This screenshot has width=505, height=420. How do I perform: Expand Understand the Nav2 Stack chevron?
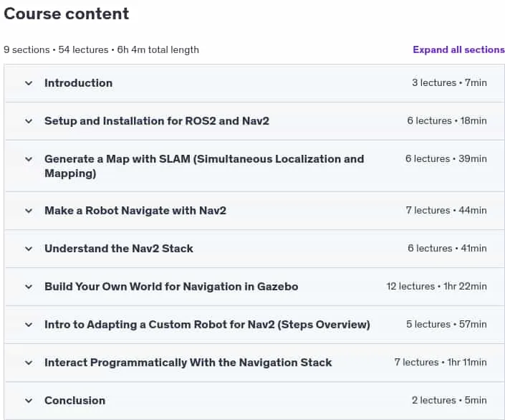point(29,249)
